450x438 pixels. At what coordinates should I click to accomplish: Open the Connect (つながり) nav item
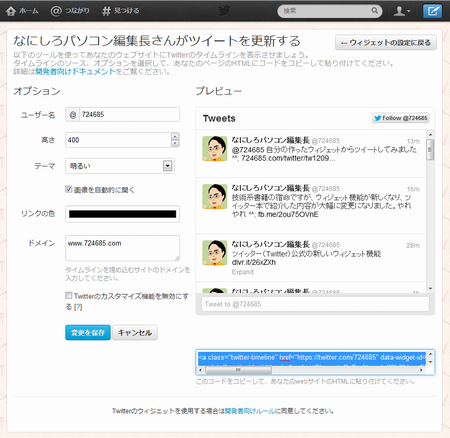point(70,11)
